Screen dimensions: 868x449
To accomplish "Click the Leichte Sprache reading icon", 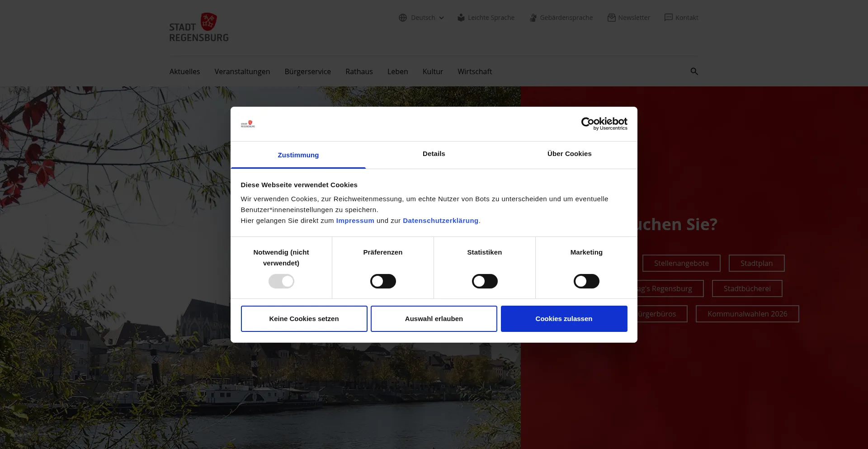I will click(461, 18).
